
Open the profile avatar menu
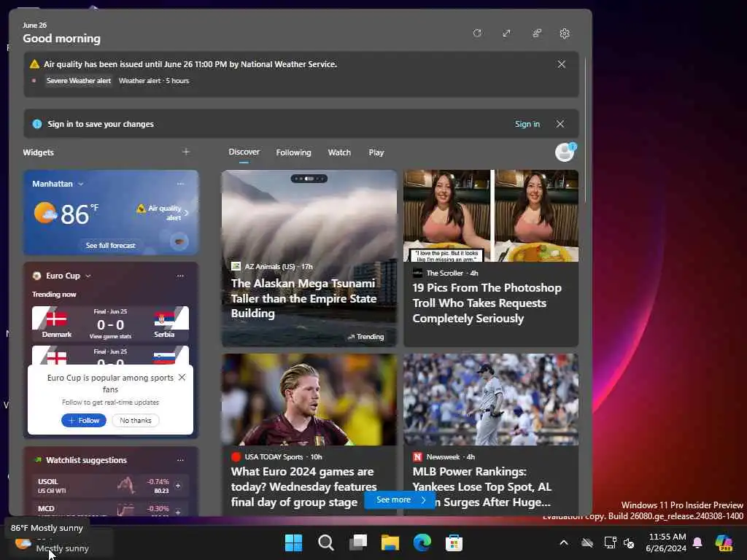click(565, 152)
